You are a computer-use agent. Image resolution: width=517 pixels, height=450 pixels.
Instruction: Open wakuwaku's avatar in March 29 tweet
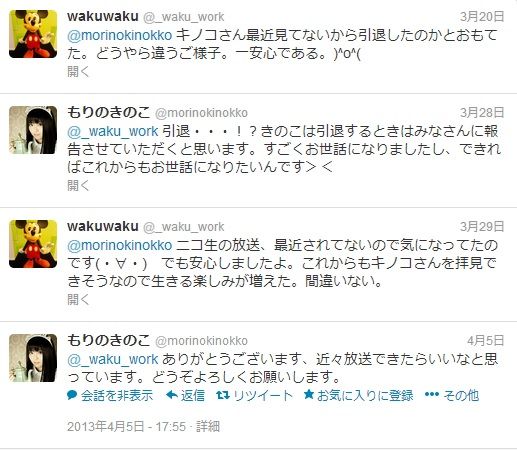click(x=33, y=244)
